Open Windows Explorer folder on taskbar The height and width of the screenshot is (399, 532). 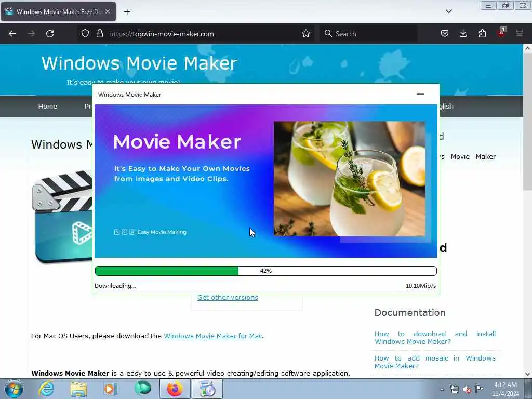[78, 389]
